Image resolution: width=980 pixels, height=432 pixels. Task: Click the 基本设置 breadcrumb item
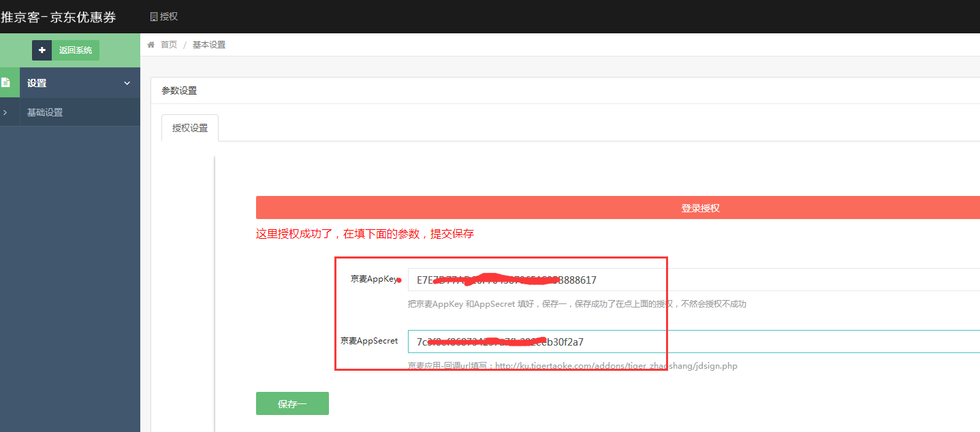click(x=209, y=45)
